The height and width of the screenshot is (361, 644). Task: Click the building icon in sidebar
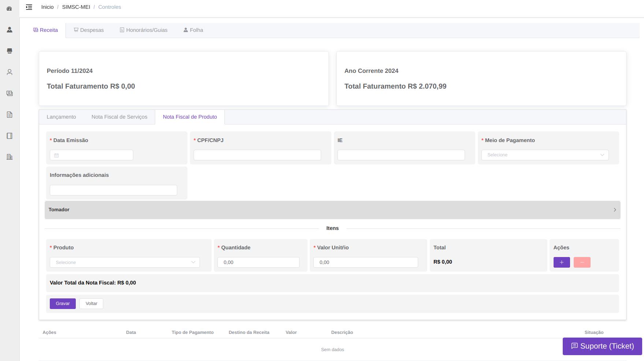(x=10, y=157)
